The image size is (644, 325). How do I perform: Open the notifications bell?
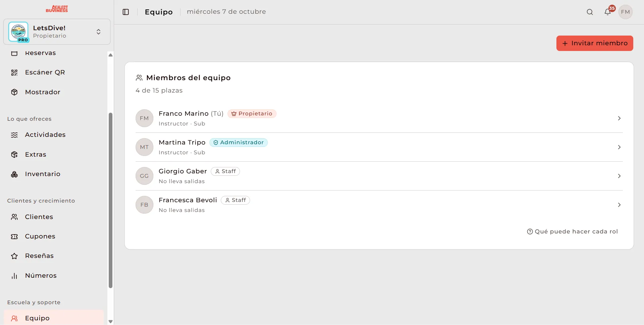pos(607,12)
